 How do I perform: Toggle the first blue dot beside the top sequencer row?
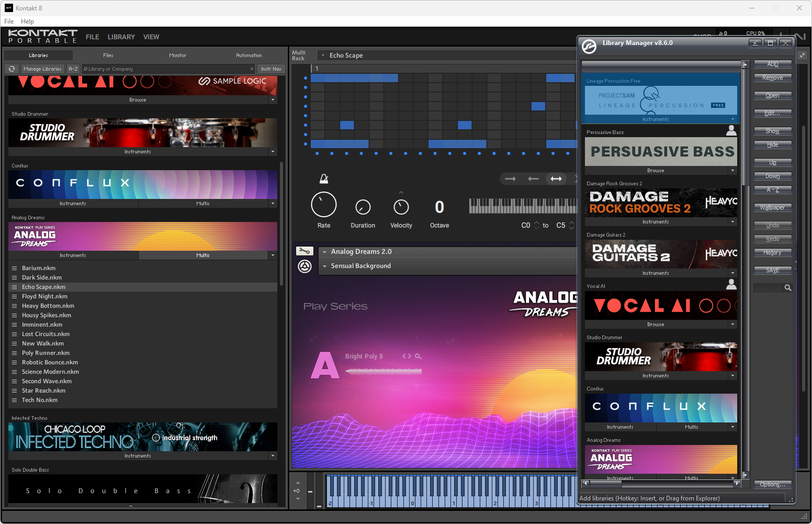click(x=306, y=78)
